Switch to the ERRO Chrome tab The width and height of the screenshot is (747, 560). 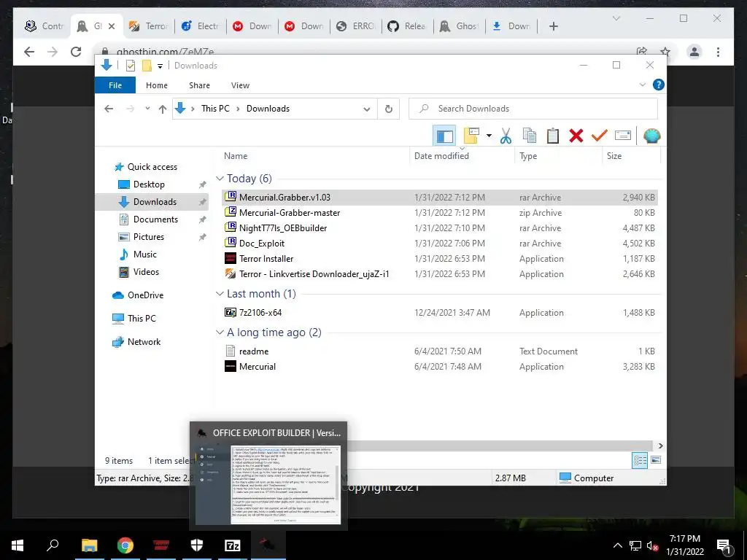355,26
